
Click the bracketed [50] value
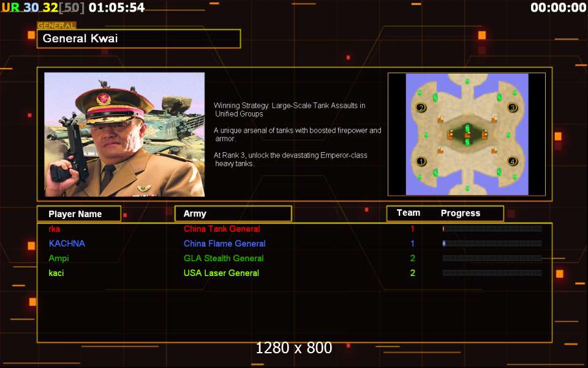(x=72, y=7)
